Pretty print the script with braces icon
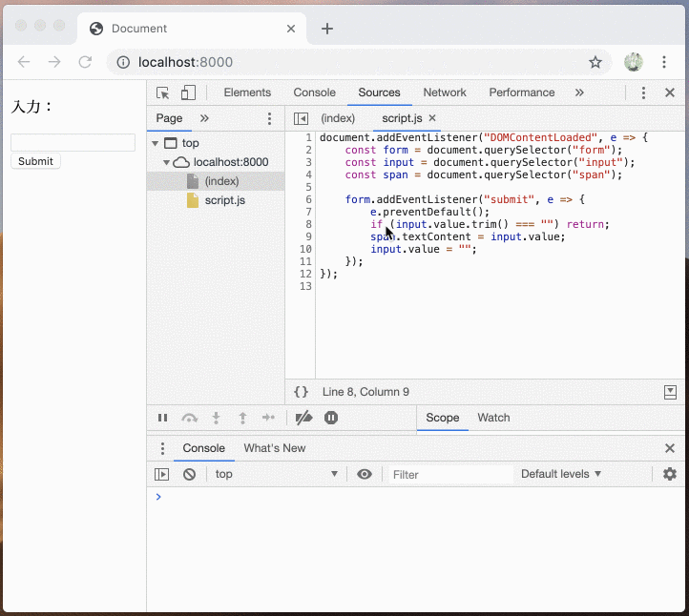 click(x=301, y=392)
